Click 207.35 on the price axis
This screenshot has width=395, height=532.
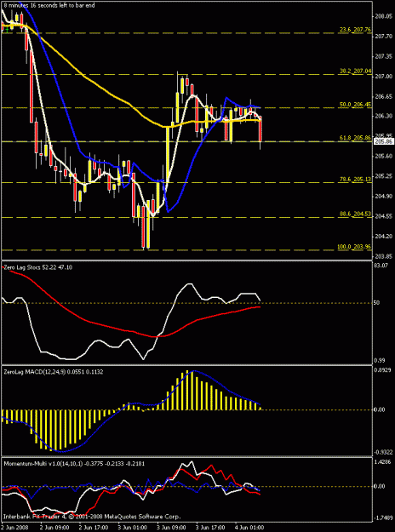pyautogui.click(x=383, y=55)
